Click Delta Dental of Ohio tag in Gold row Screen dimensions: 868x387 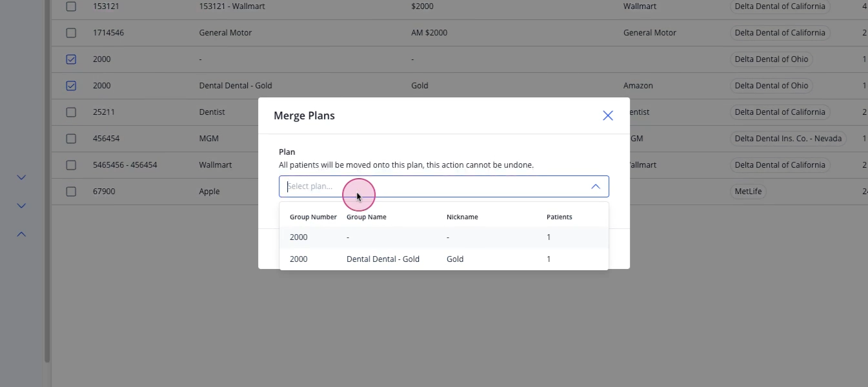point(771,86)
